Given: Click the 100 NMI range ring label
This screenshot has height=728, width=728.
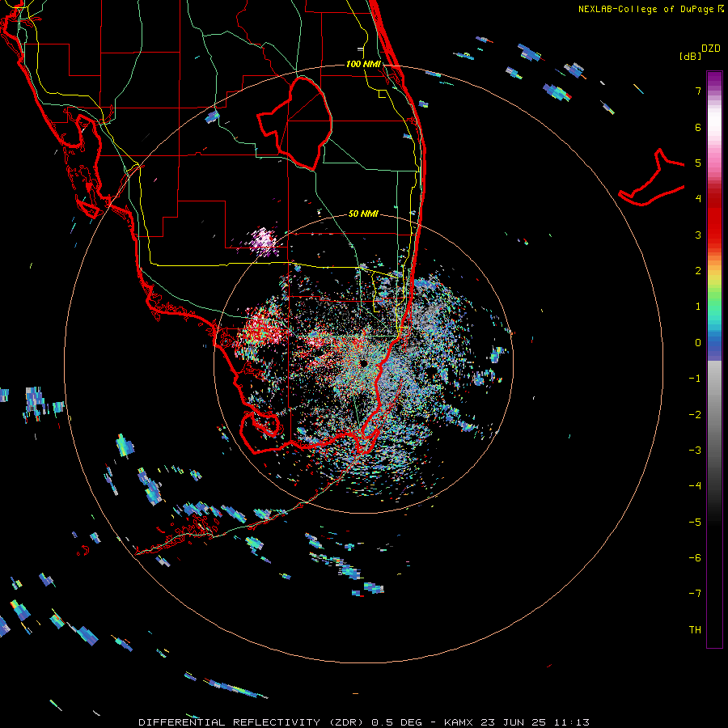Looking at the screenshot, I should pyautogui.click(x=363, y=64).
